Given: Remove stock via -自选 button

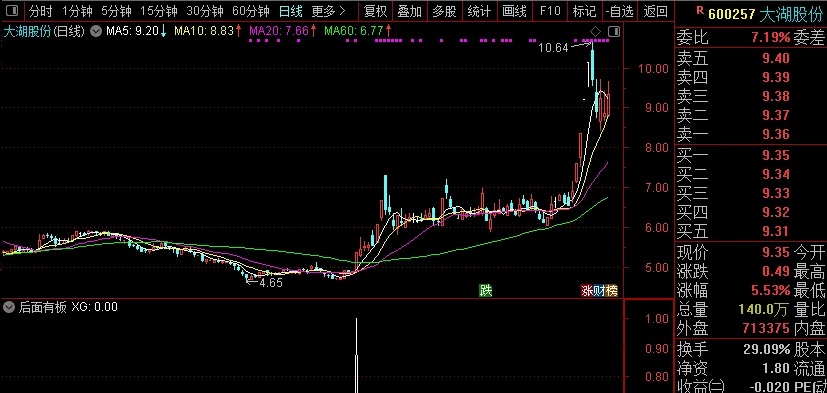Looking at the screenshot, I should 619,11.
